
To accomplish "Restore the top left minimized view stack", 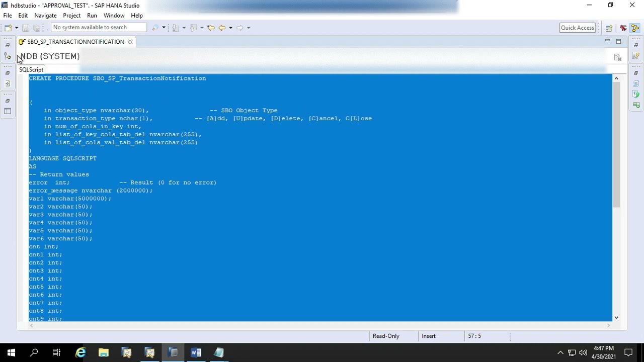I will [x=8, y=46].
